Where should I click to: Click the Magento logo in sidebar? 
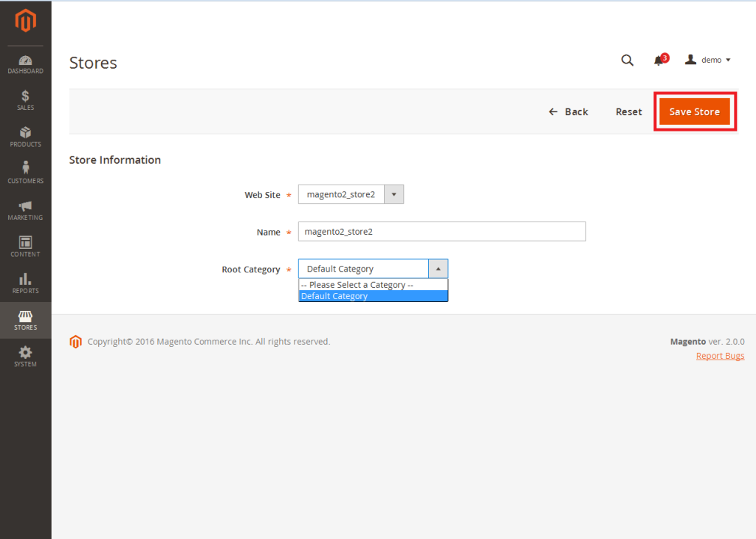(x=25, y=21)
